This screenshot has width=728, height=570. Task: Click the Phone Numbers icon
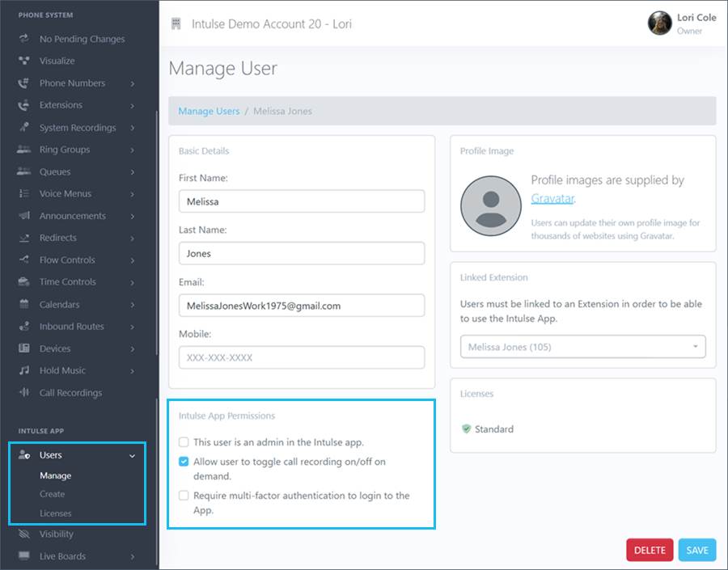[24, 83]
